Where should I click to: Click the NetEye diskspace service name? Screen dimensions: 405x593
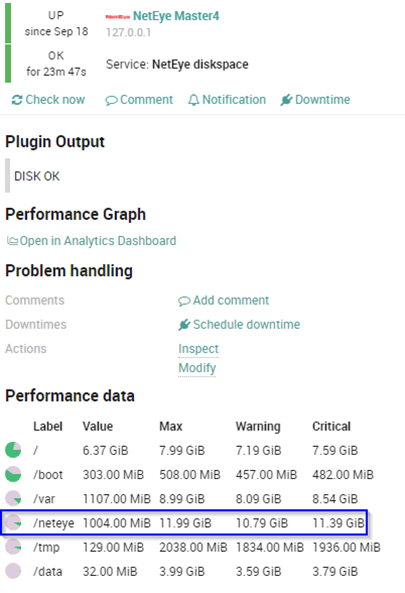coord(200,64)
